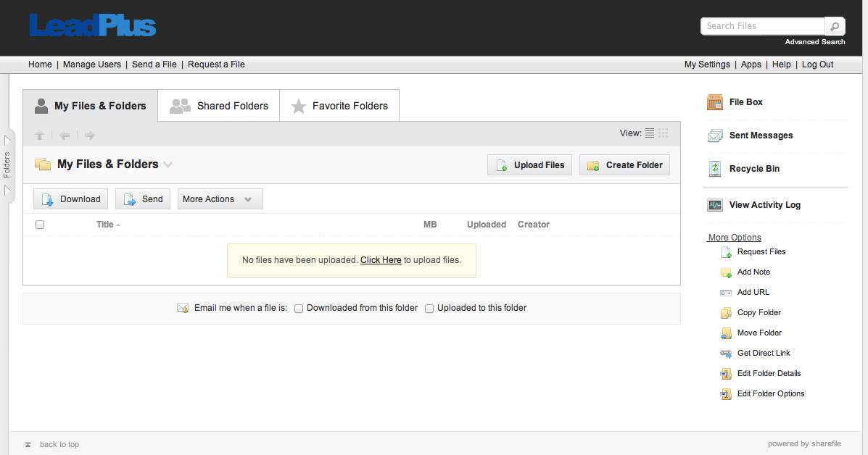Open My Settings

tap(707, 64)
